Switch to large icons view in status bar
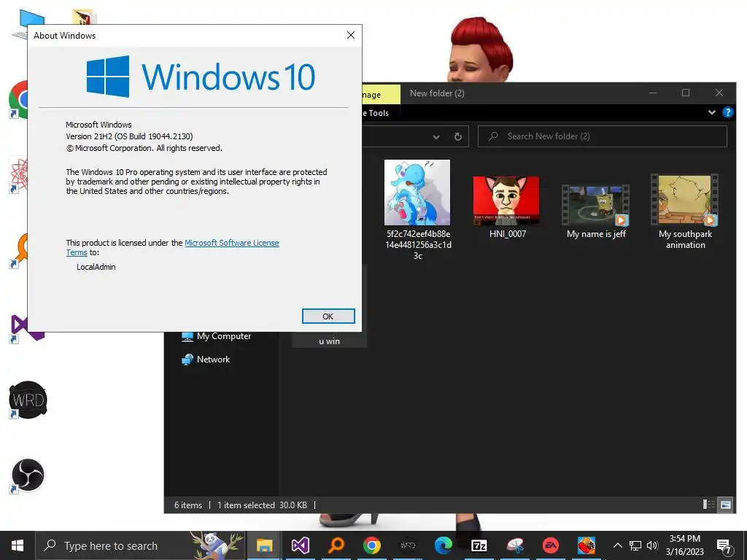Viewport: 747px width, 560px height. click(726, 505)
